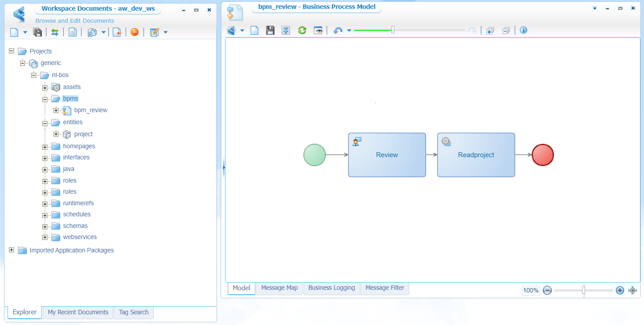The image size is (644, 325).
Task: Click the red delete icon in workspace toolbar
Action: click(135, 32)
